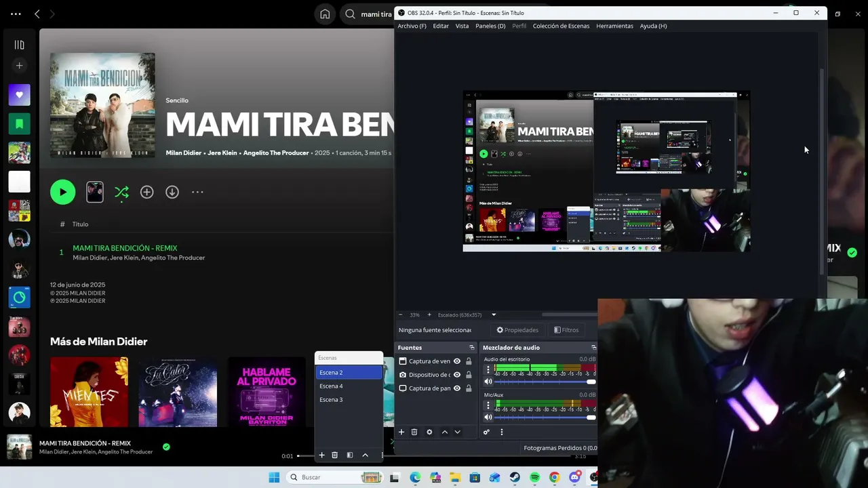This screenshot has width=868, height=488.
Task: Open the Mic/Aux options menu
Action: tap(488, 405)
